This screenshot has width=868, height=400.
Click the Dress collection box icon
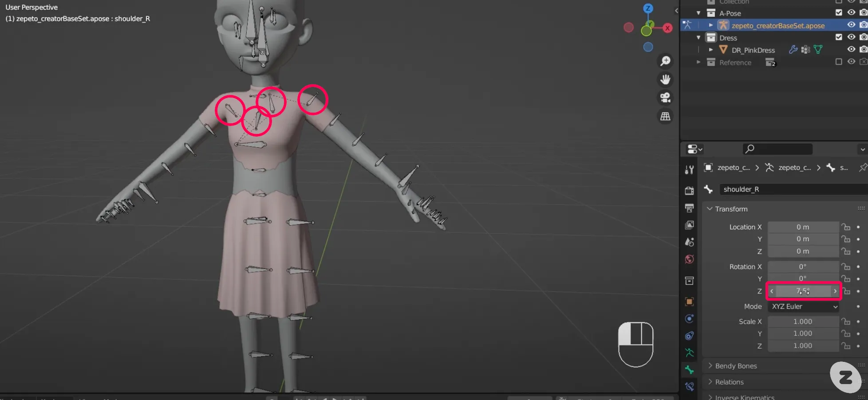(x=711, y=38)
